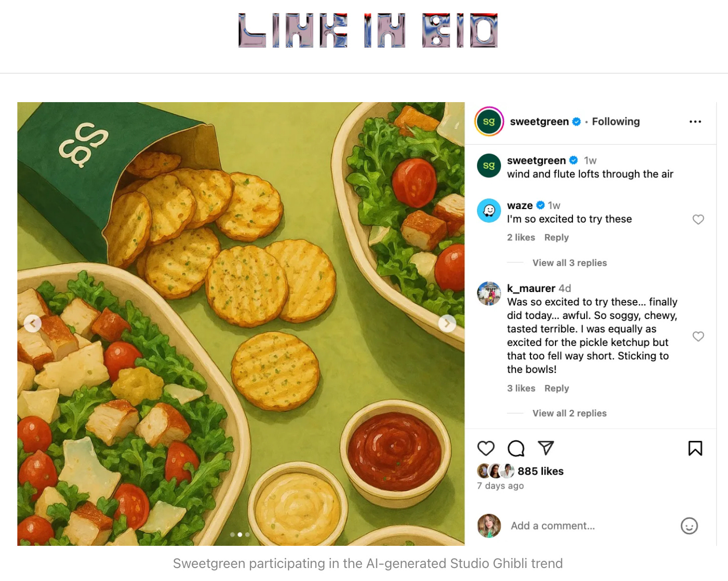The height and width of the screenshot is (581, 728).
Task: Like the waze comment heart
Action: 698,220
